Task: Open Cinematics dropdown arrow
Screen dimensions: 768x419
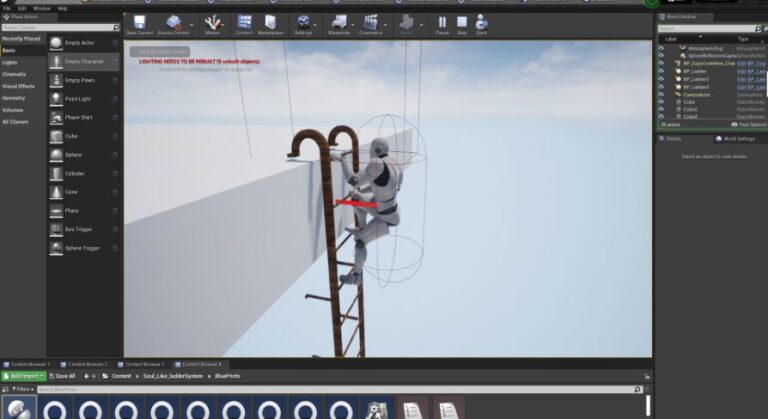Action: tap(385, 25)
